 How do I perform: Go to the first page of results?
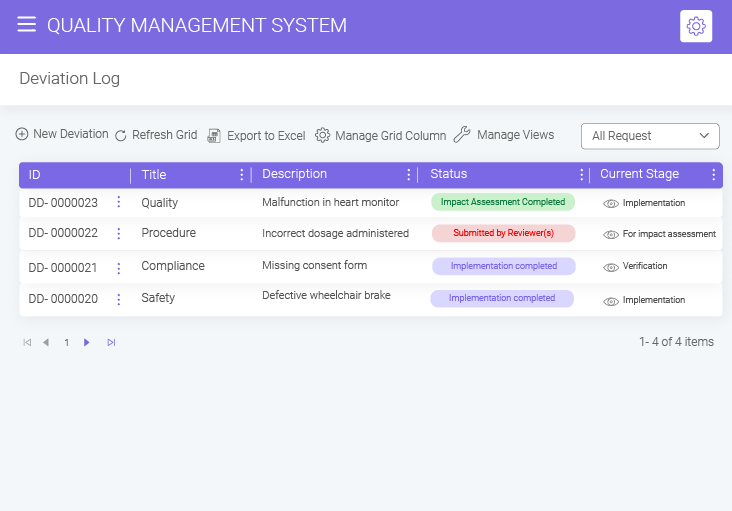pyautogui.click(x=27, y=343)
